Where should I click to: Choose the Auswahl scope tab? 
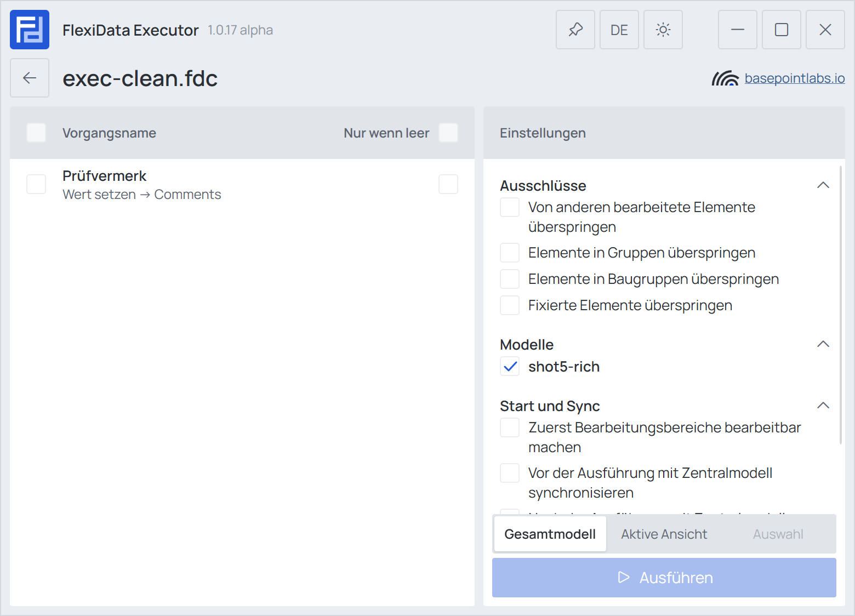click(x=778, y=534)
